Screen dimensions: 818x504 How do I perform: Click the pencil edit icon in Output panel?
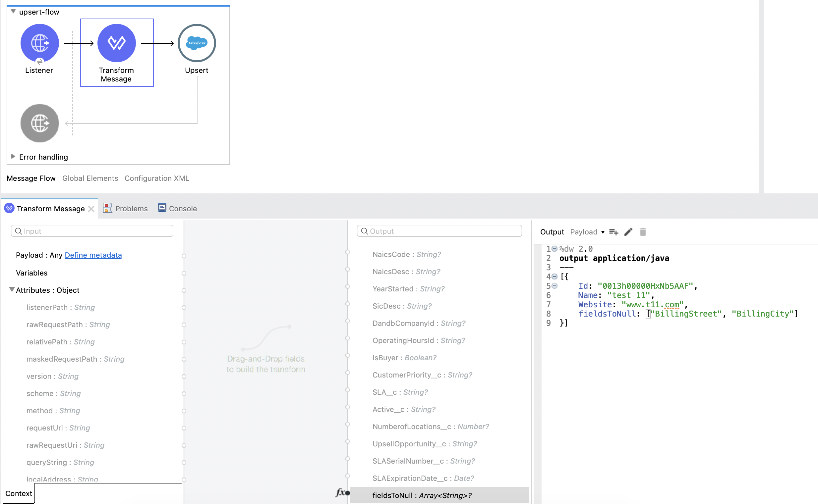tap(628, 232)
